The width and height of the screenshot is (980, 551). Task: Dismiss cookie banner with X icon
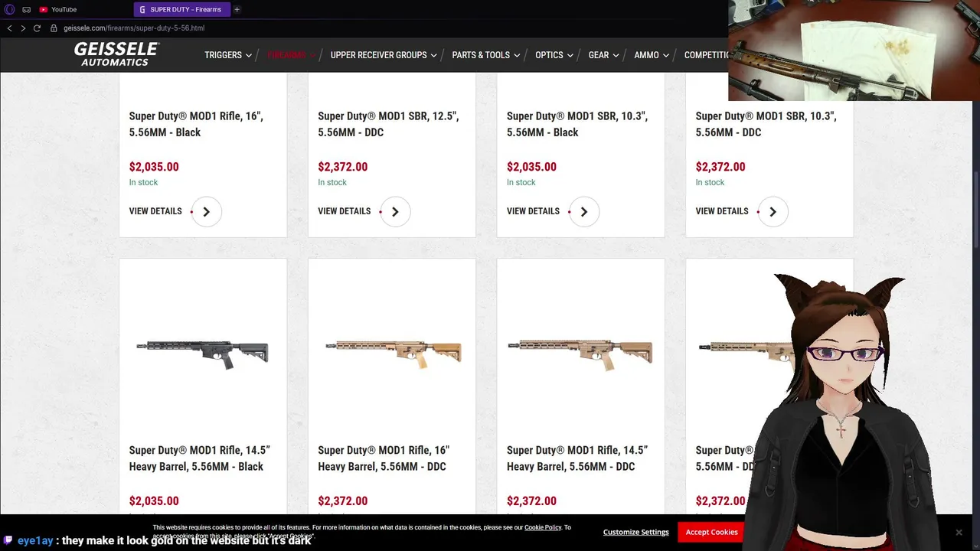959,532
